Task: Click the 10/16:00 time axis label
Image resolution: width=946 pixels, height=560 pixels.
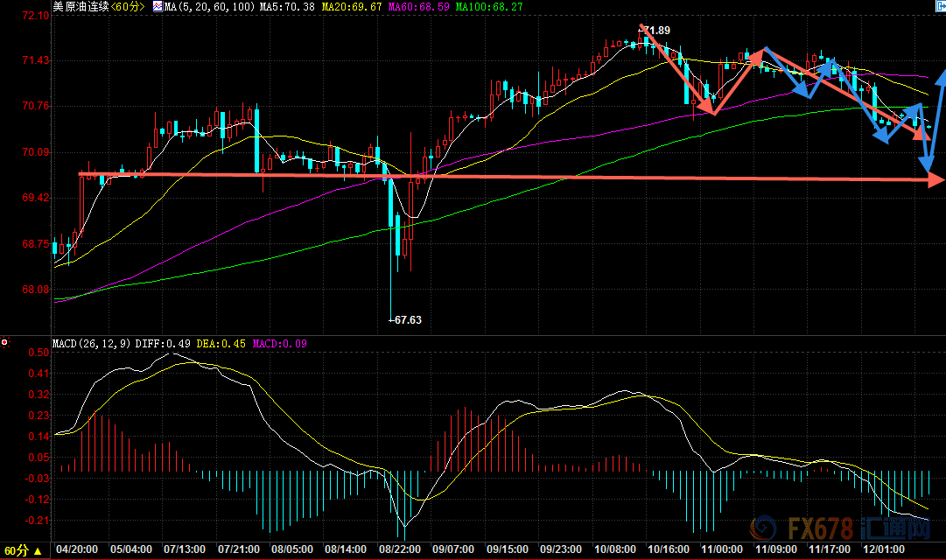Action: (669, 550)
